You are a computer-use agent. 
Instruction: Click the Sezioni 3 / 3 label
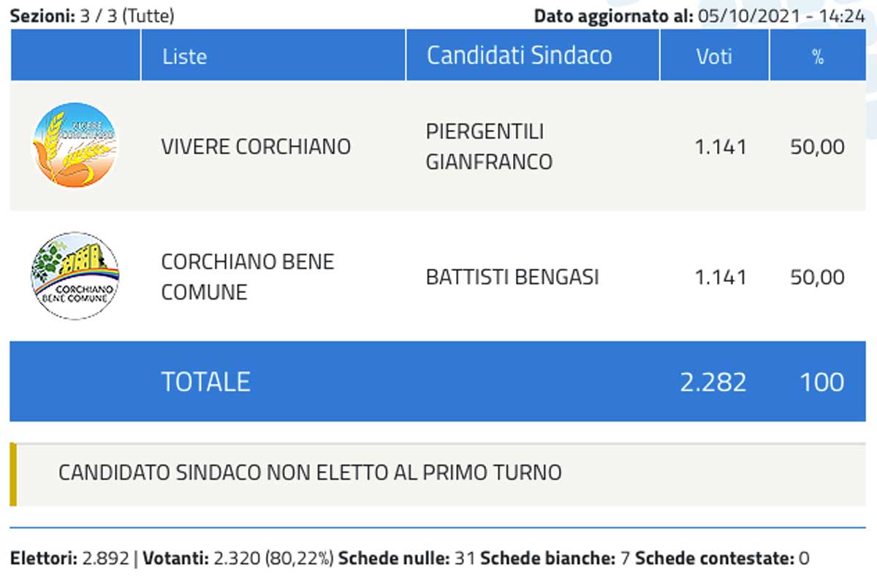click(92, 16)
